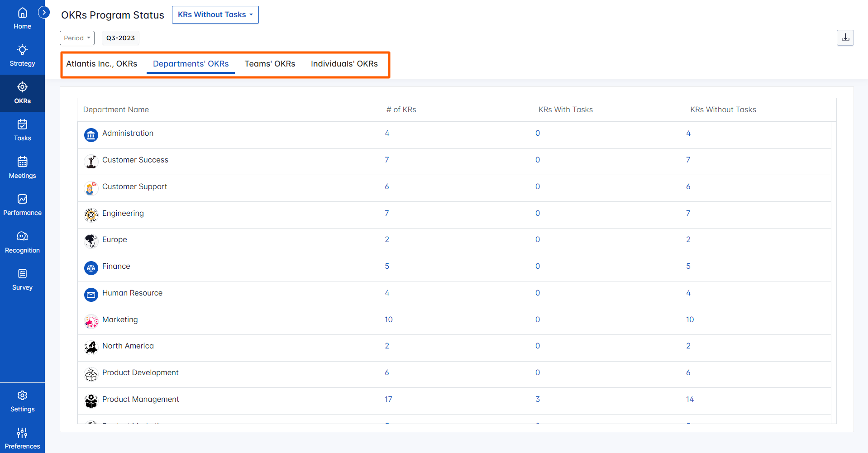The image size is (868, 453).
Task: Select the Atlantis Inc., OKRs tab
Action: (x=101, y=64)
